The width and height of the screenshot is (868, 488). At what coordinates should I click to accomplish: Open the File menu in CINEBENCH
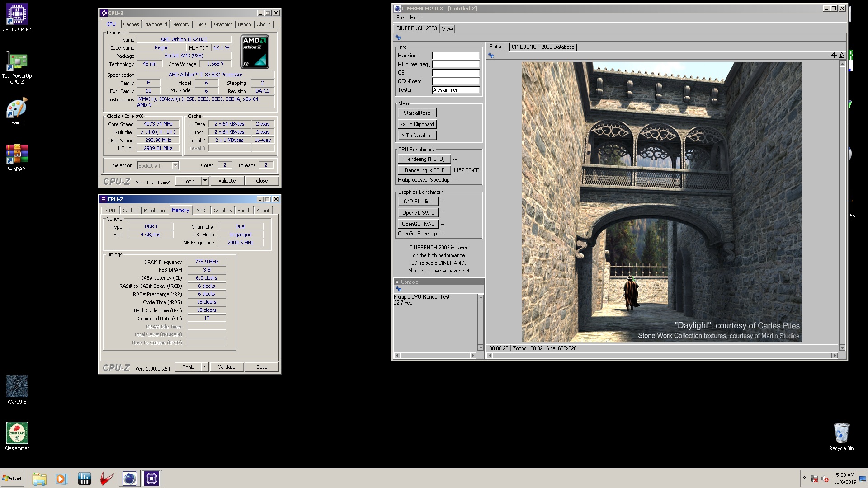(x=400, y=18)
